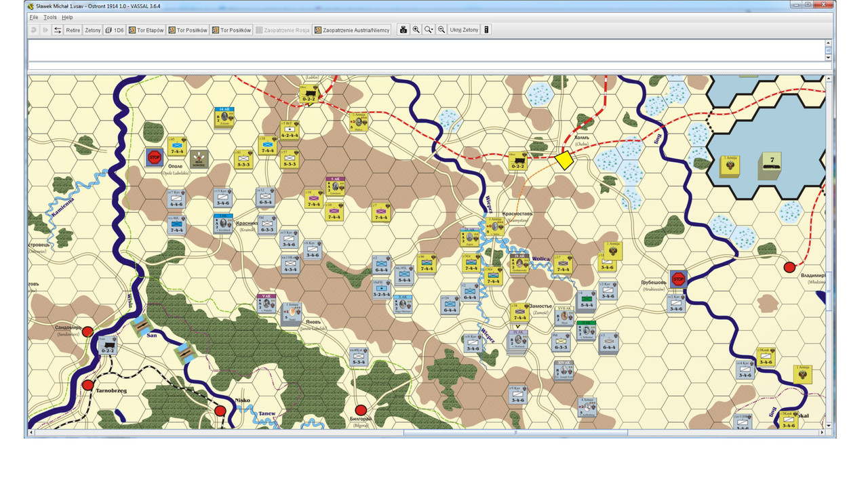Image resolution: width=868 pixels, height=488 pixels.
Task: Open the Tools menu
Action: [x=50, y=17]
